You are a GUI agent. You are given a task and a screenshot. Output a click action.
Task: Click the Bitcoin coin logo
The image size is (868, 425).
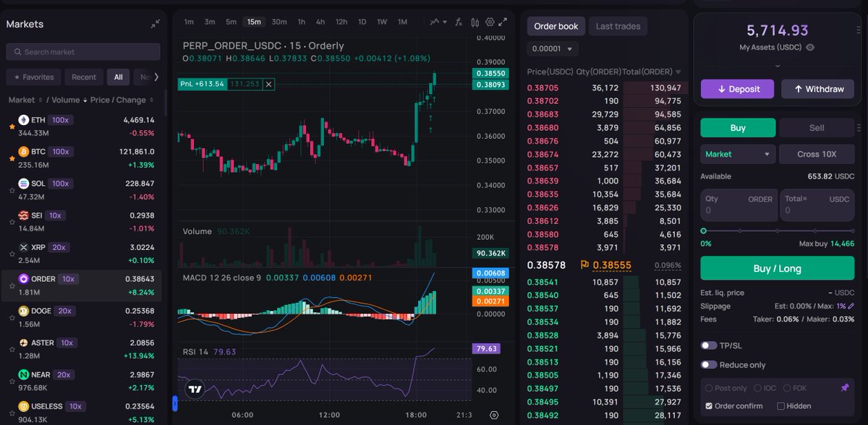pyautogui.click(x=24, y=152)
